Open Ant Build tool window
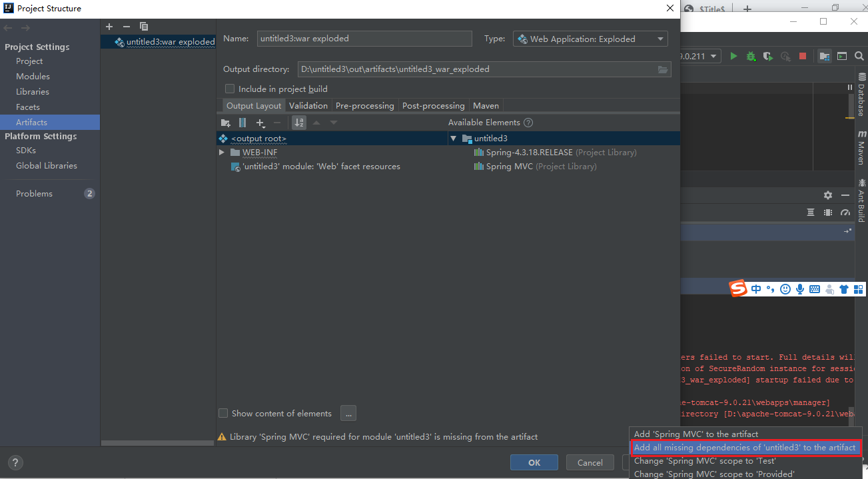Viewport: 868px width, 479px height. 861,200
